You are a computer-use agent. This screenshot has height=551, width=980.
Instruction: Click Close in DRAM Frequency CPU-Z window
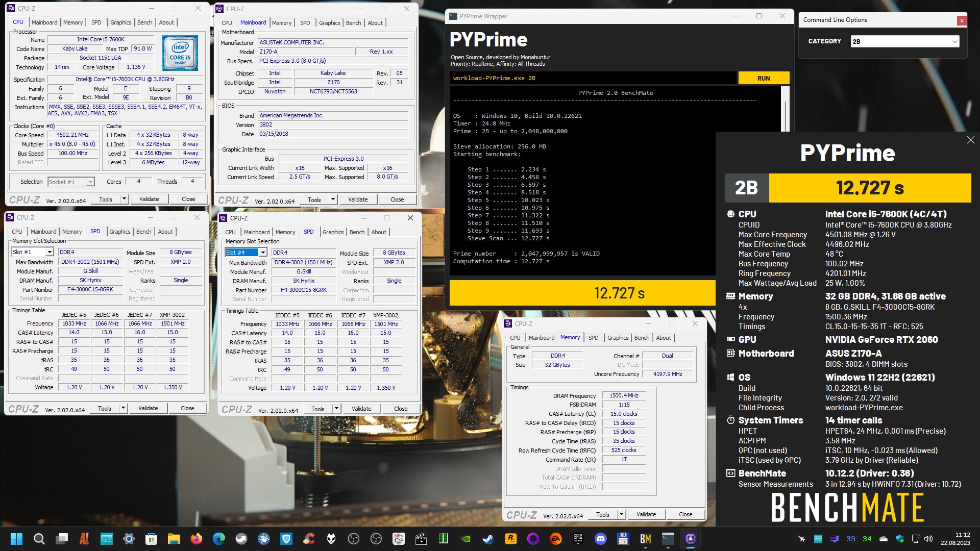[x=685, y=514]
